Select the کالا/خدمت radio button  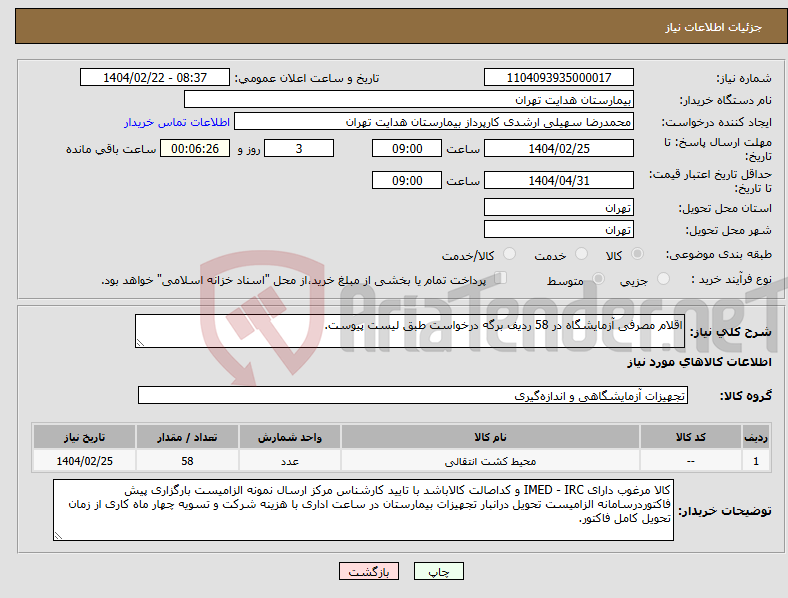(510, 254)
